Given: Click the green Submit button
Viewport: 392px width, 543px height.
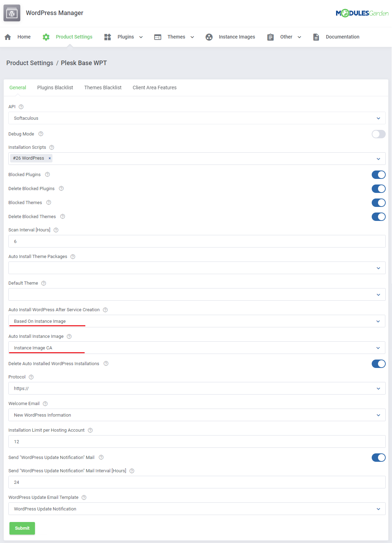Looking at the screenshot, I should [22, 528].
